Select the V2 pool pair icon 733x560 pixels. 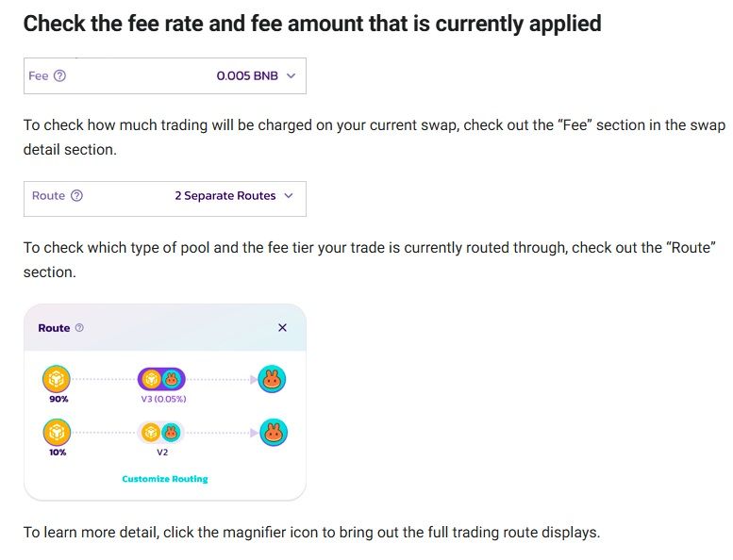point(161,433)
